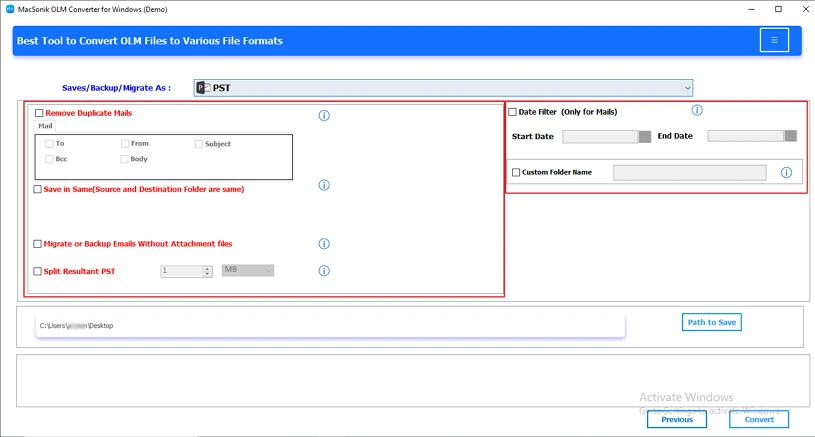This screenshot has height=437, width=815.
Task: Enable Save in Same folder checkbox
Action: [x=37, y=189]
